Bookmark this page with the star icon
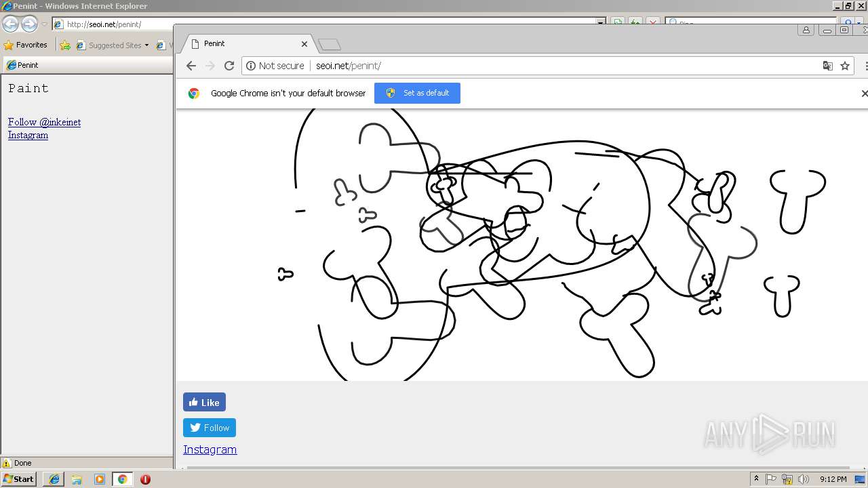 coord(845,66)
